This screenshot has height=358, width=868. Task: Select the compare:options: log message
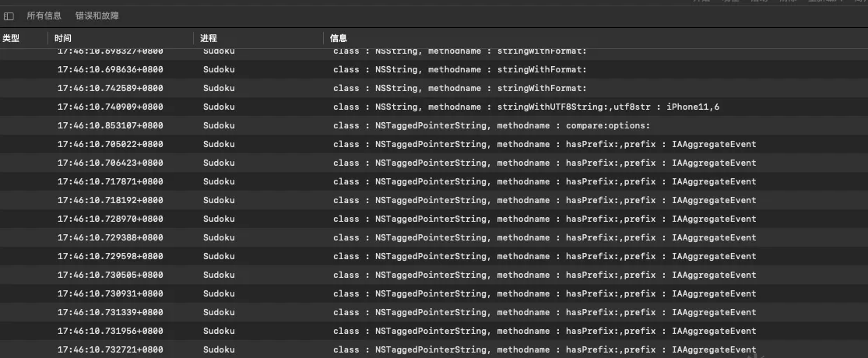(x=491, y=125)
